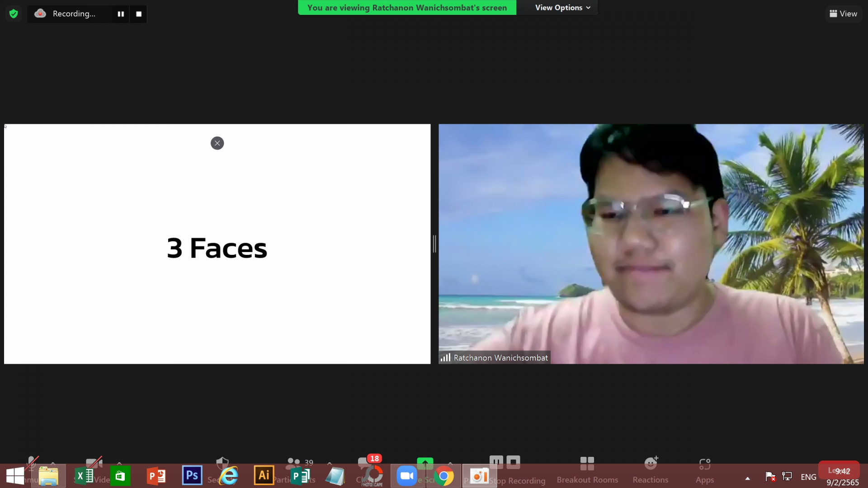Launch Excel from the taskbar
The height and width of the screenshot is (488, 868).
pos(84,476)
